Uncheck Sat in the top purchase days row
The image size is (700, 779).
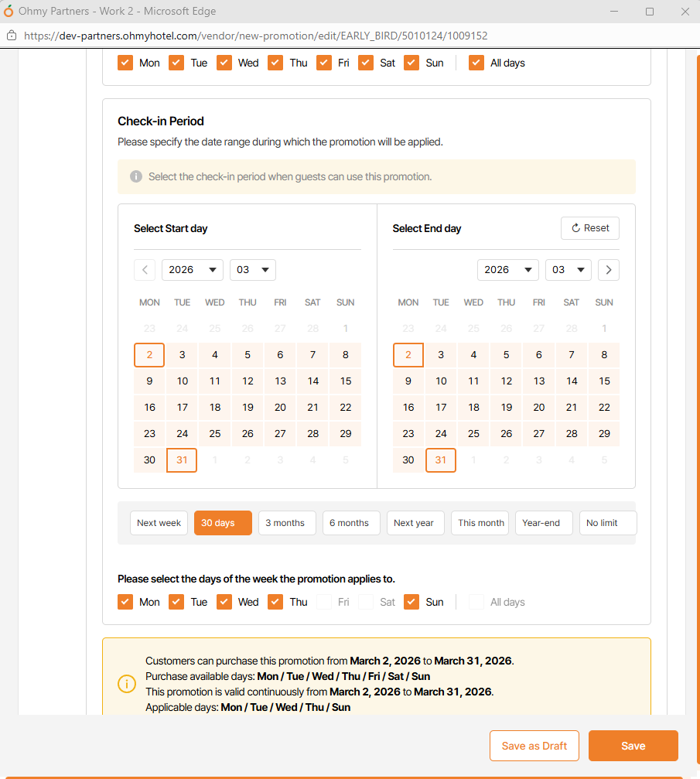pos(367,63)
